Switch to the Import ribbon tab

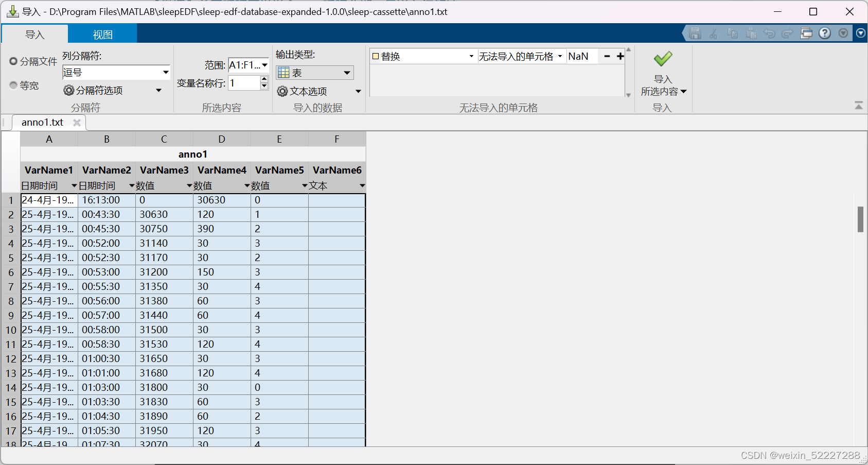(x=35, y=35)
